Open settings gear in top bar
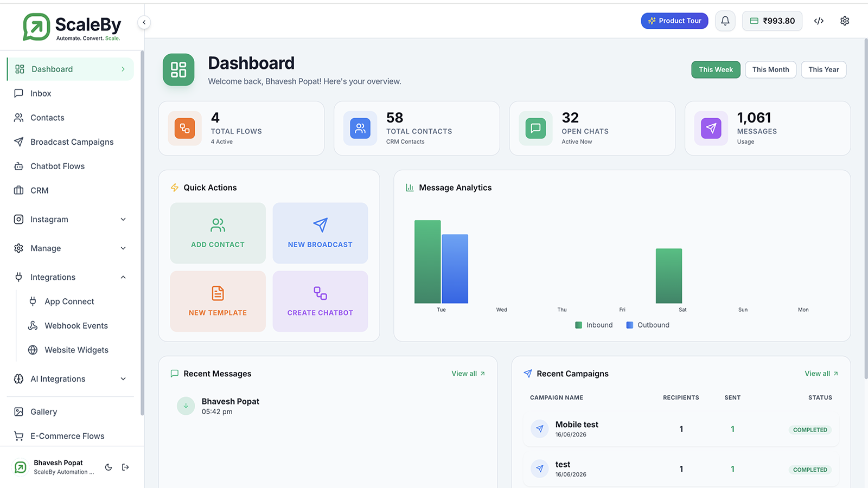This screenshot has width=868, height=488. tap(845, 21)
